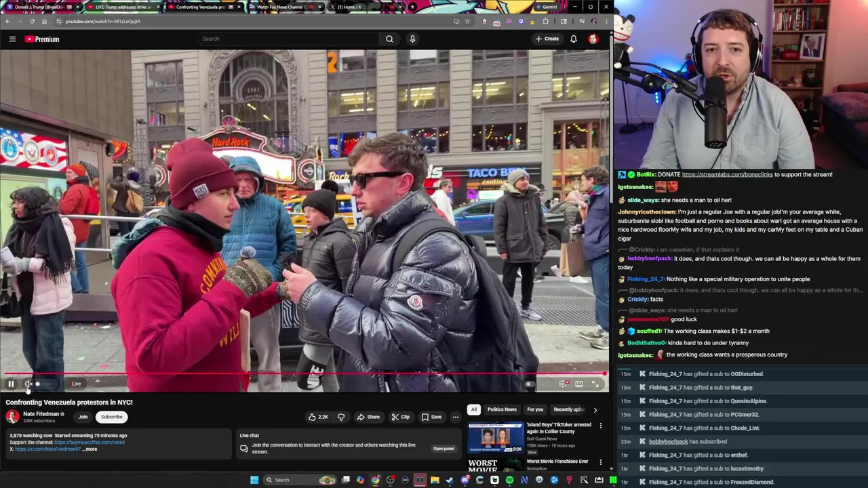Click the Nate Friedman channel name
The height and width of the screenshot is (488, 868).
pos(41,414)
